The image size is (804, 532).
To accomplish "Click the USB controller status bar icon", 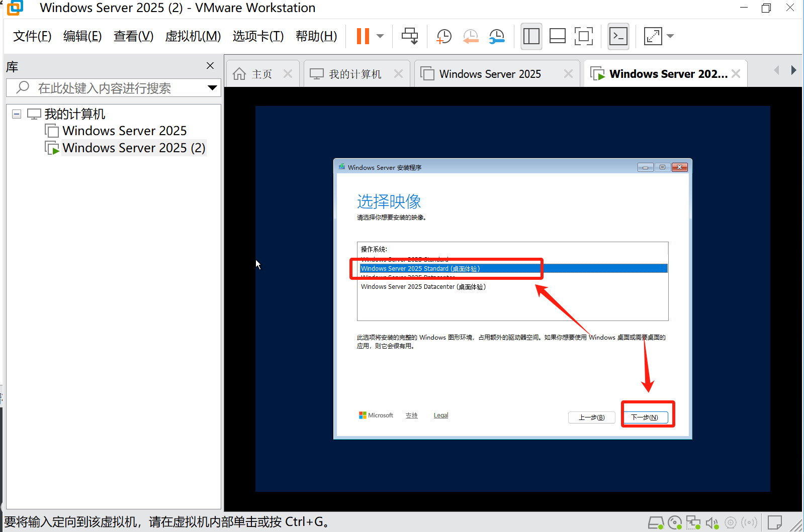I will pyautogui.click(x=731, y=523).
